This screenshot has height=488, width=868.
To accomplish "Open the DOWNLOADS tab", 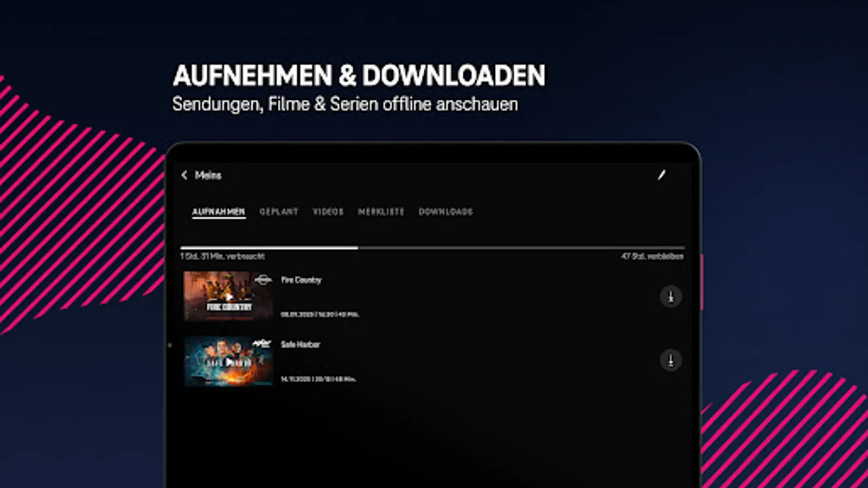I will tap(446, 212).
